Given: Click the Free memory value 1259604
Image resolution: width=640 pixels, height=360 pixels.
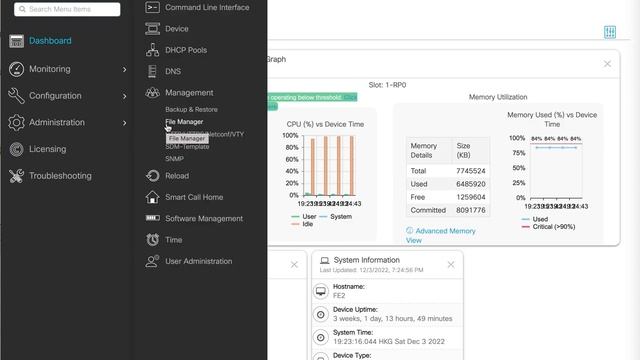Looking at the screenshot, I should (x=471, y=197).
